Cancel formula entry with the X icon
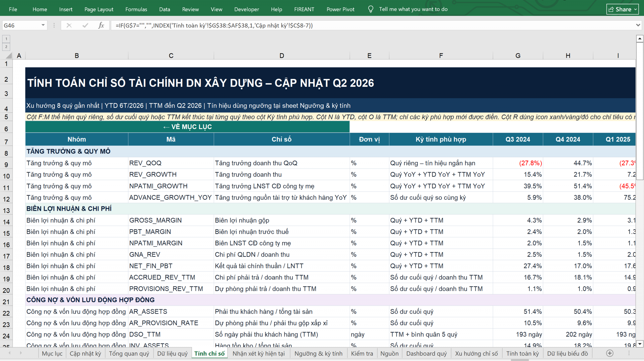This screenshot has height=361, width=644. click(69, 25)
